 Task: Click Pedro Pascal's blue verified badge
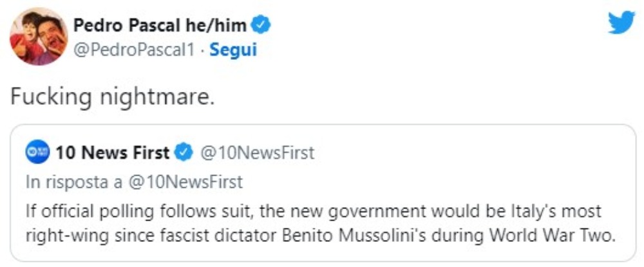pyautogui.click(x=261, y=25)
